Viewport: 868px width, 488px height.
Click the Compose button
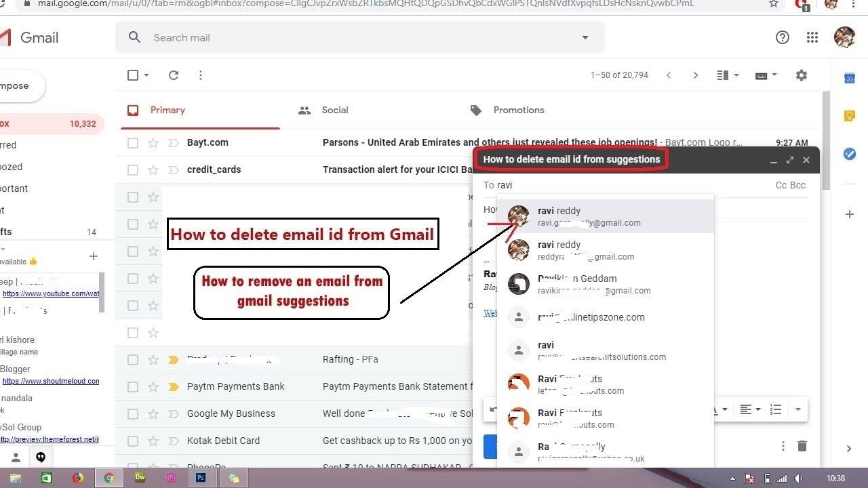(x=22, y=86)
